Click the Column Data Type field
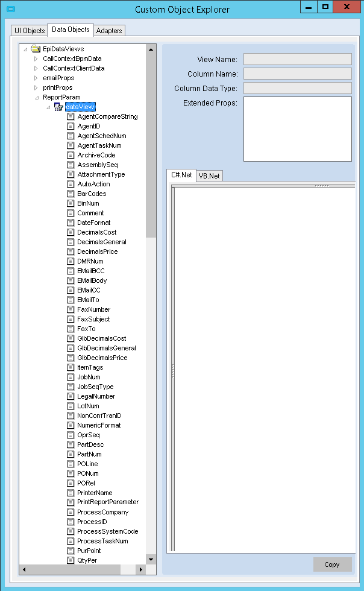364x591 pixels. pyautogui.click(x=297, y=88)
